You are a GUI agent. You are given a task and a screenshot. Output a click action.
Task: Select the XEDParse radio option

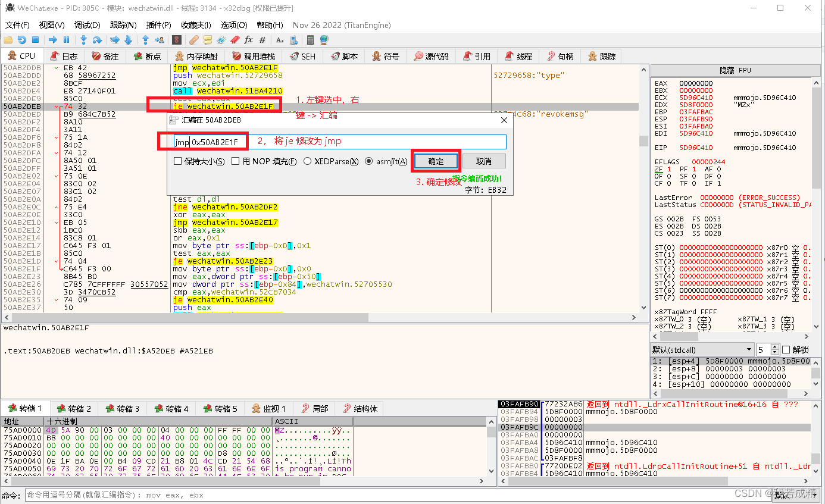pos(308,161)
